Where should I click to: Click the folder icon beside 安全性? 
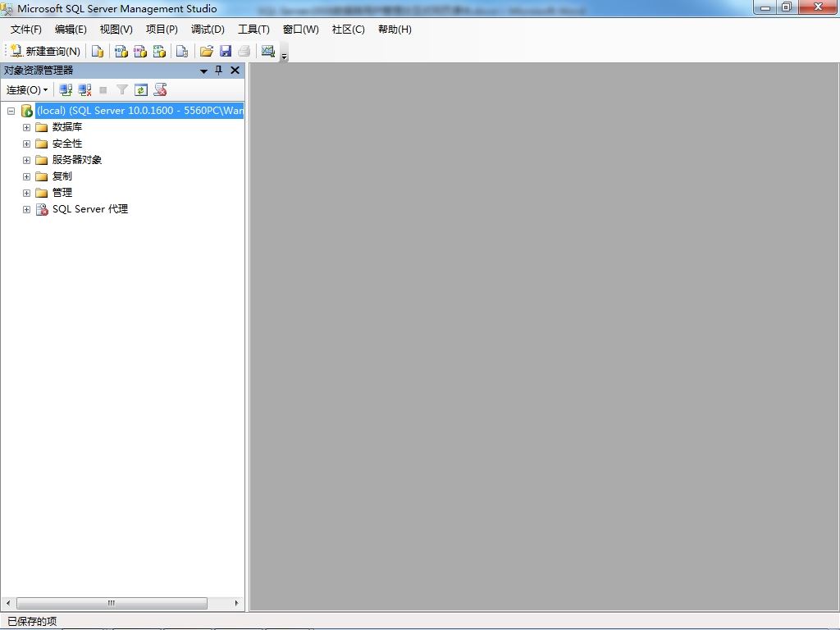pos(42,144)
